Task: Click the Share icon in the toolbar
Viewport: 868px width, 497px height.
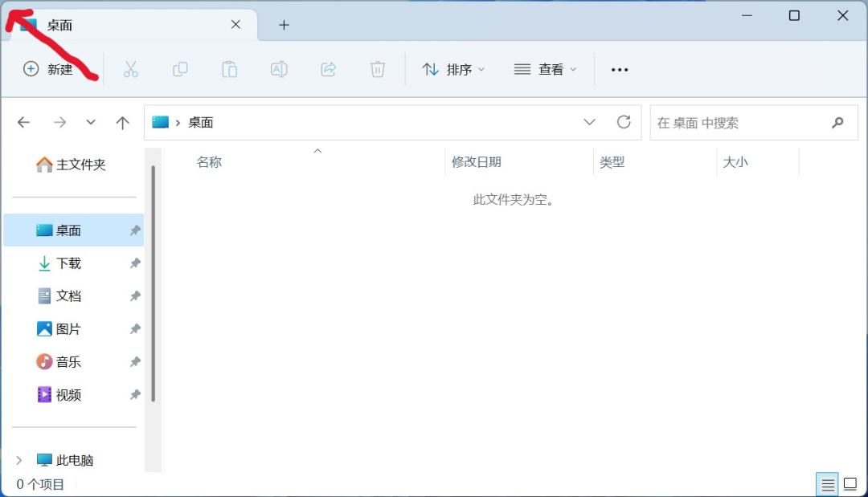Action: (x=328, y=69)
